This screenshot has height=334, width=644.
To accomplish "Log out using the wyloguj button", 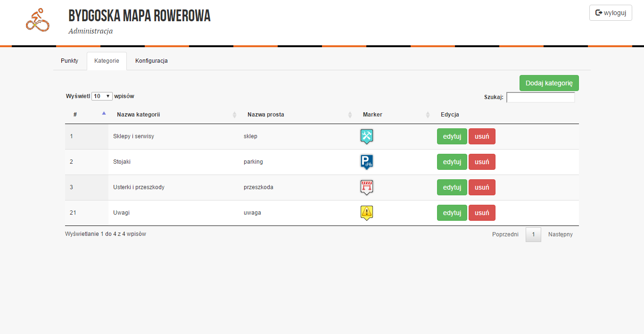I will (x=611, y=13).
